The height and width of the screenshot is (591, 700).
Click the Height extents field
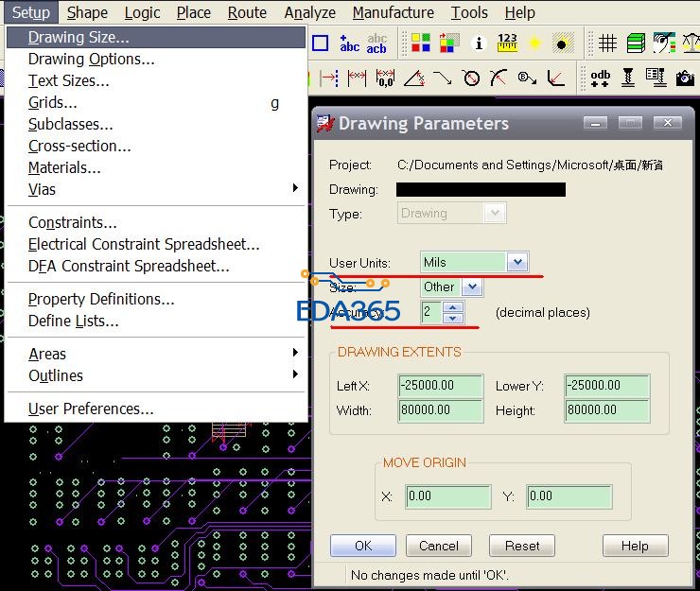(607, 410)
